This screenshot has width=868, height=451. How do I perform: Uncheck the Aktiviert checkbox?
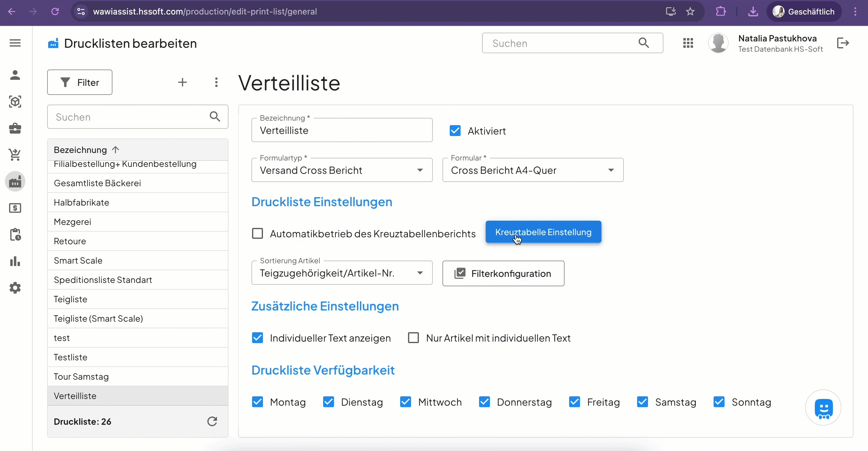455,131
